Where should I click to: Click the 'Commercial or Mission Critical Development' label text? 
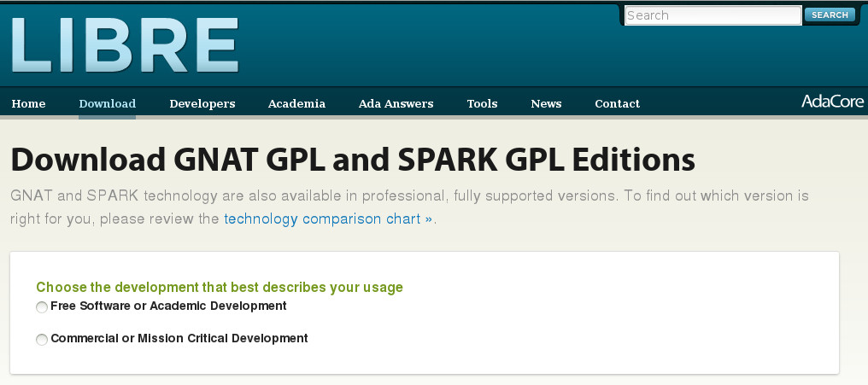click(x=179, y=338)
